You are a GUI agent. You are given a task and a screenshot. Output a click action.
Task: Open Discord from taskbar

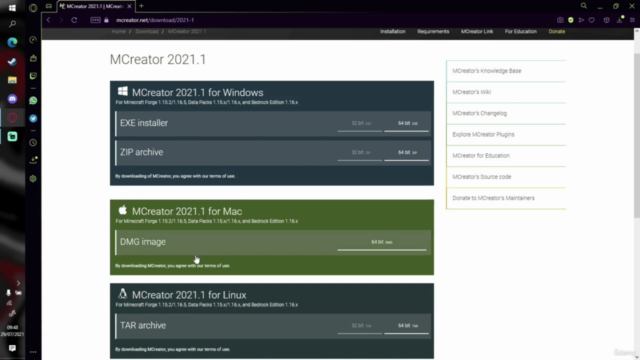[12, 99]
